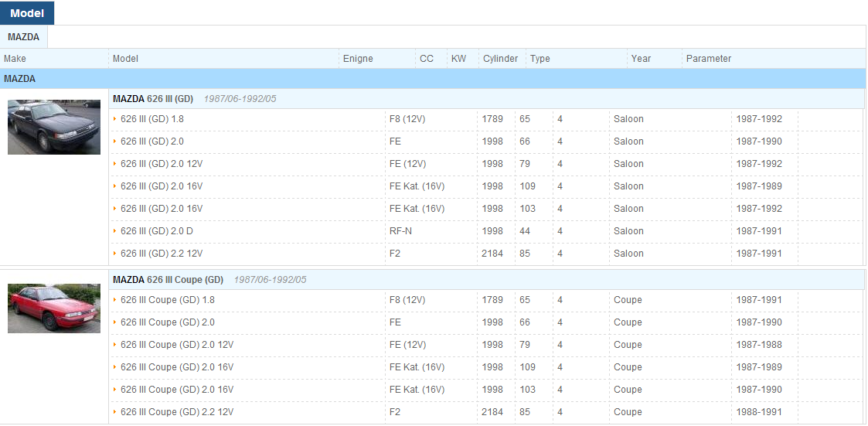The image size is (868, 426).
Task: Click the arrow bullet beside Coupe (GD) 1.8
Action: click(x=115, y=300)
